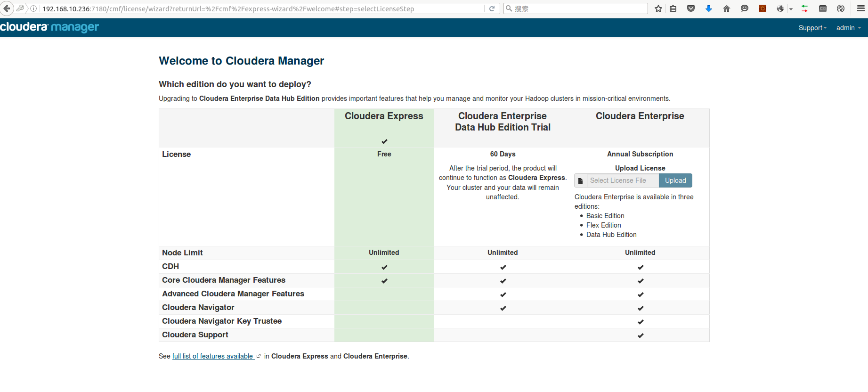Image resolution: width=868 pixels, height=392 pixels.
Task: Show site information via the info icon
Action: (33, 8)
